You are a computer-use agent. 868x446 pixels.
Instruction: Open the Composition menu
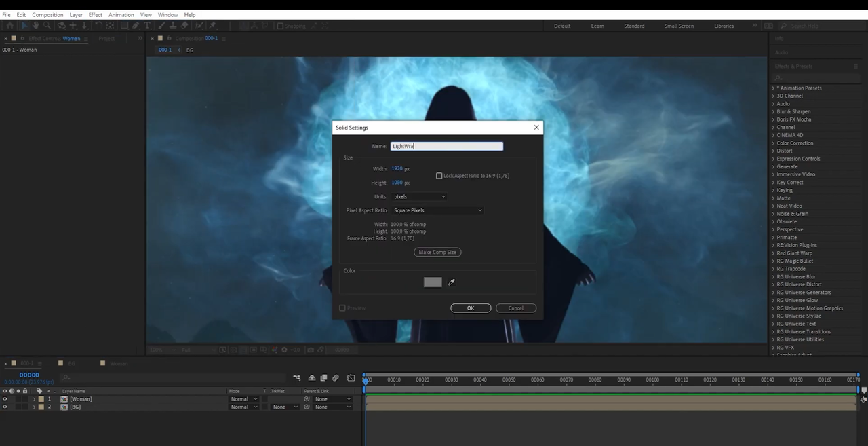47,14
